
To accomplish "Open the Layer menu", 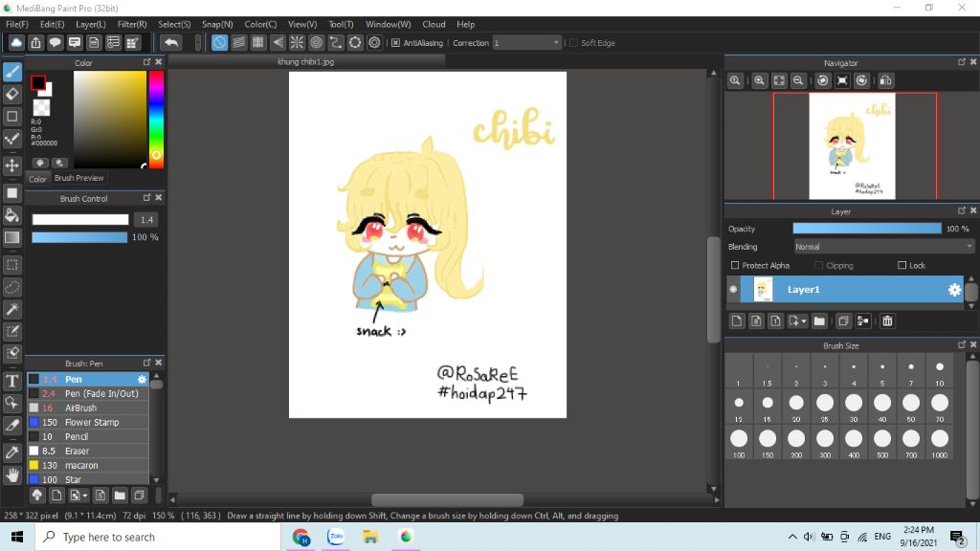I will pyautogui.click(x=91, y=24).
